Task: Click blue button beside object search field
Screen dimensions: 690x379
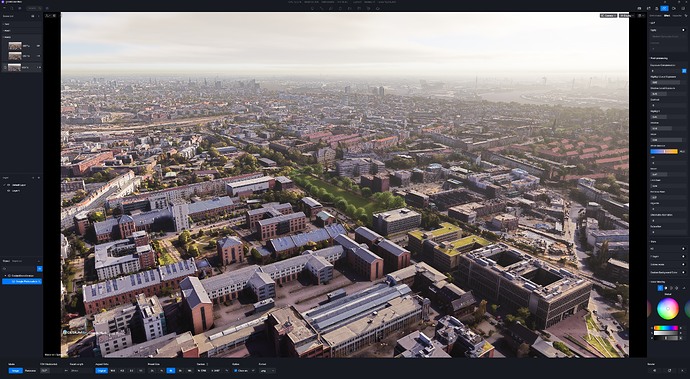Action: click(x=40, y=269)
